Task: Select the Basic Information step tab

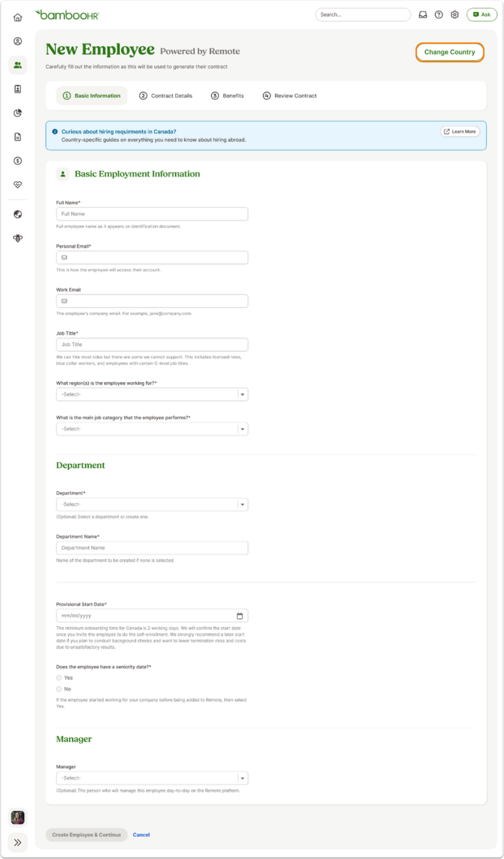Action: 91,96
